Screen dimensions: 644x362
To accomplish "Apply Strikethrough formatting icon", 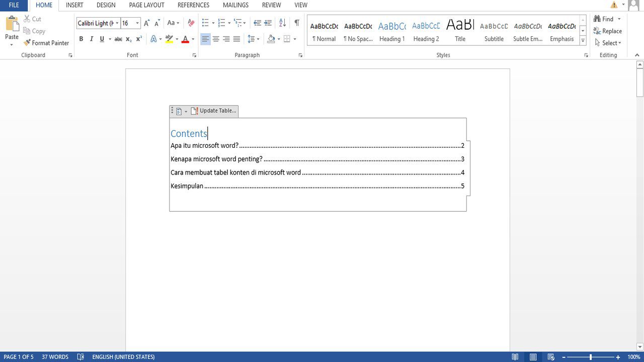I will point(118,39).
